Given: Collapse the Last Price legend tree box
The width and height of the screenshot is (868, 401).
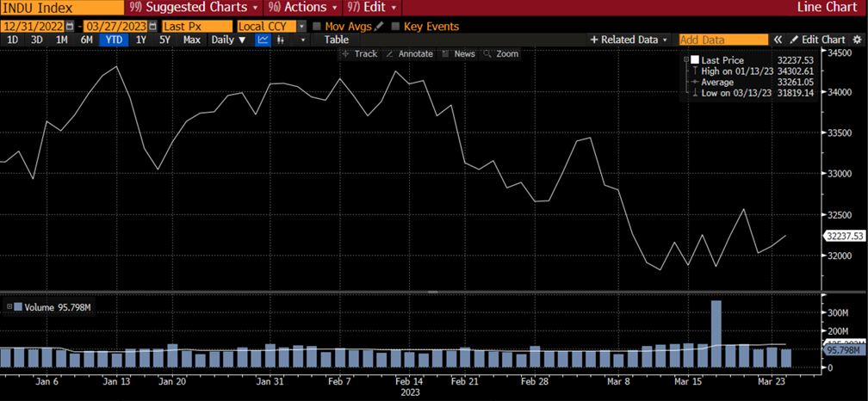Looking at the screenshot, I should (x=686, y=59).
